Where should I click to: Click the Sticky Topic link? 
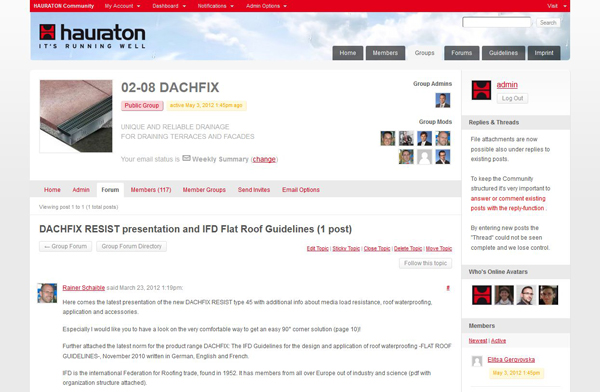tap(346, 248)
